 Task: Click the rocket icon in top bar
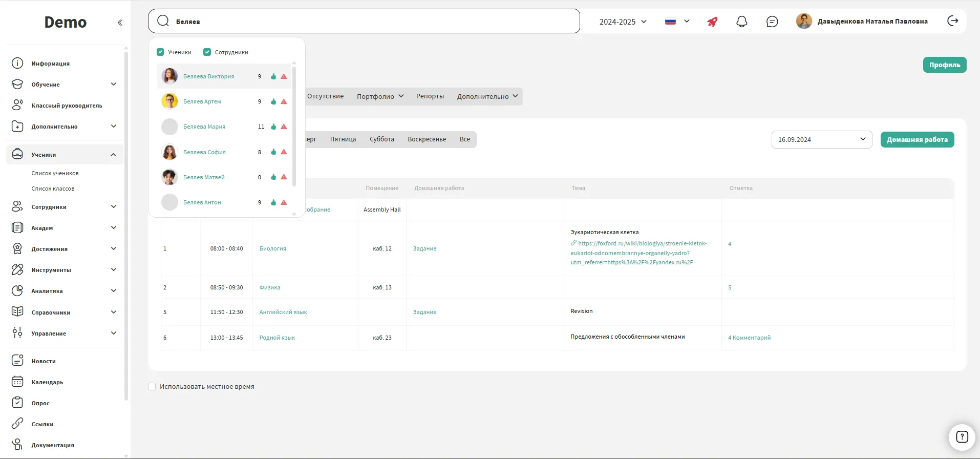pyautogui.click(x=712, y=22)
